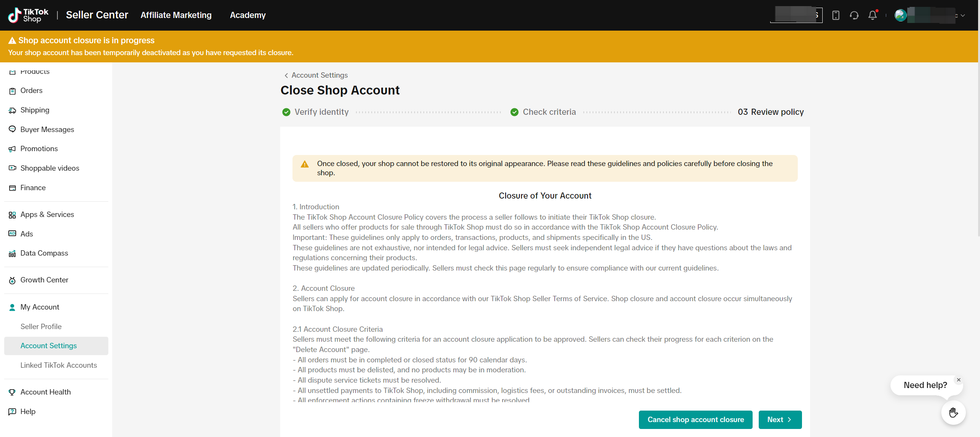Click Cancel shop account closure button
The image size is (980, 437).
click(695, 419)
